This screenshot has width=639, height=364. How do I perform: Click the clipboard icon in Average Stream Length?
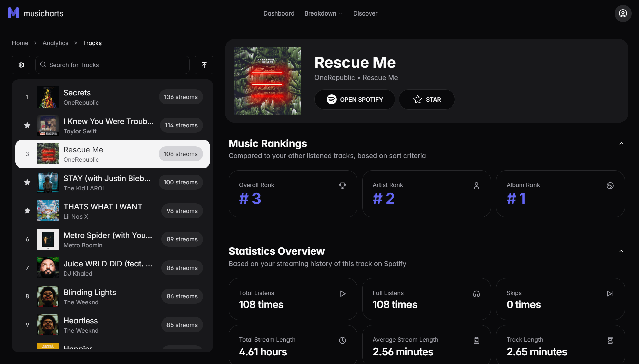[x=476, y=340]
